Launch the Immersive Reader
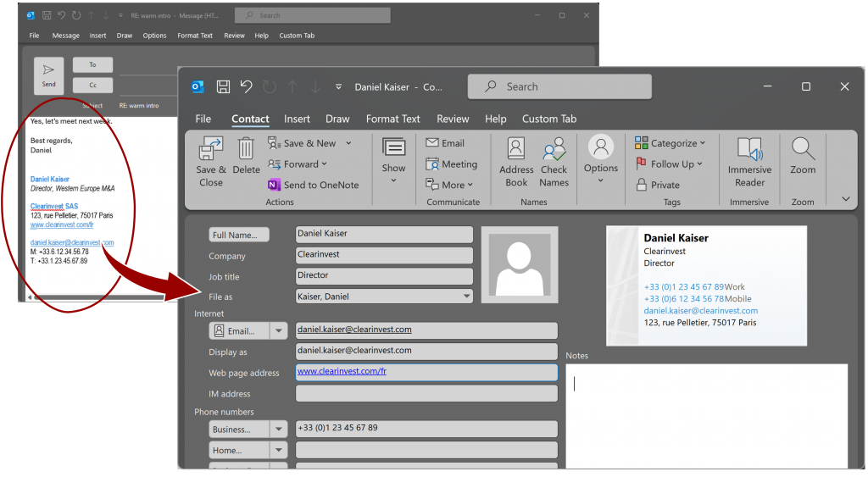Screen dimensions: 868x488 click(749, 150)
